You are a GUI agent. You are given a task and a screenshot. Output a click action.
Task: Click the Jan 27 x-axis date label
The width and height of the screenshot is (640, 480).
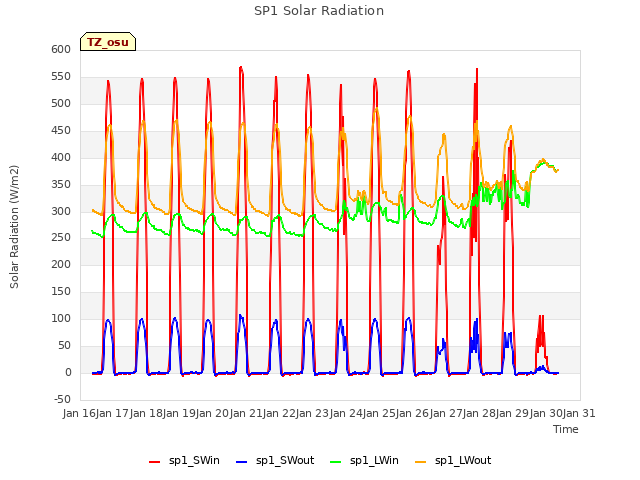[446, 413]
